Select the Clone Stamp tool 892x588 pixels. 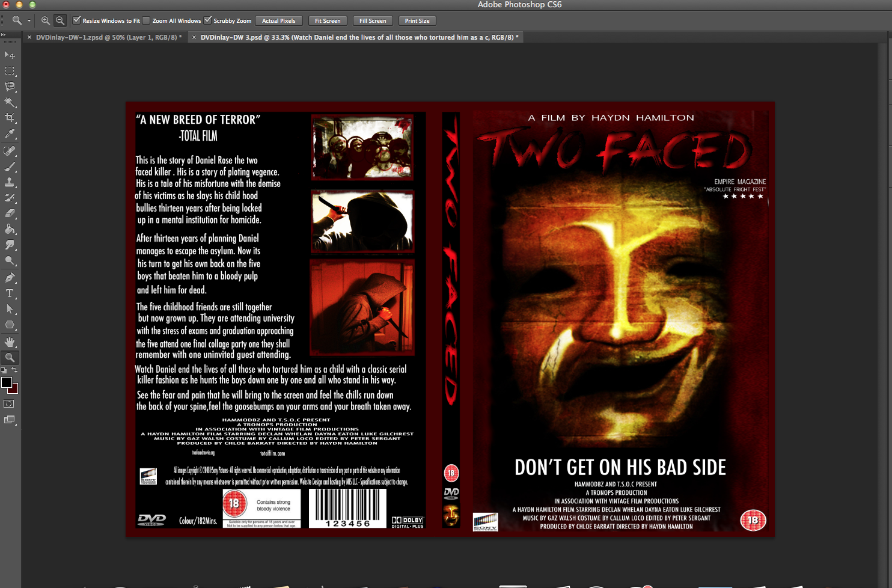click(8, 182)
